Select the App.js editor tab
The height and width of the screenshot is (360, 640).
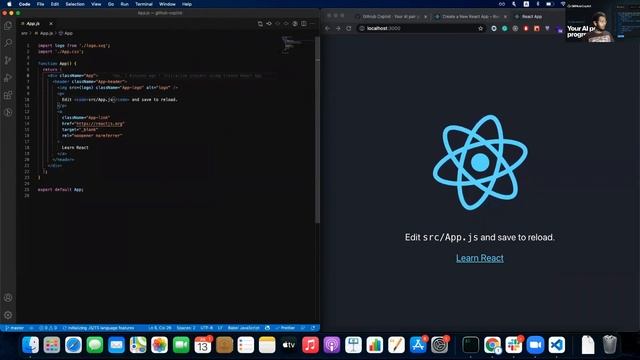37,24
